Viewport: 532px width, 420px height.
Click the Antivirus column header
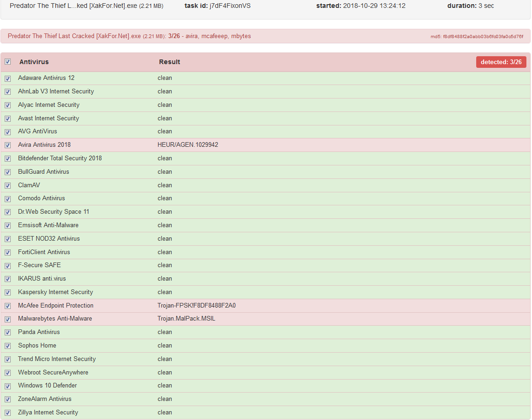[34, 62]
